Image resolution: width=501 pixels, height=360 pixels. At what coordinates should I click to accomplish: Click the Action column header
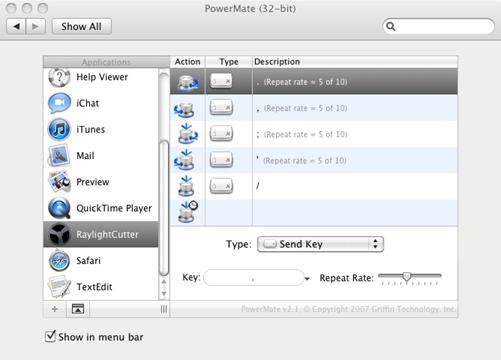point(187,62)
